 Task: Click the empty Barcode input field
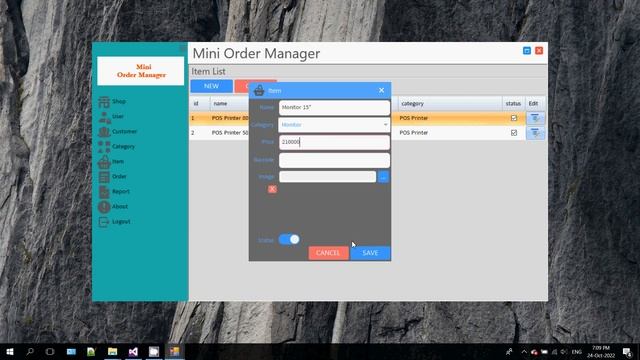334,160
